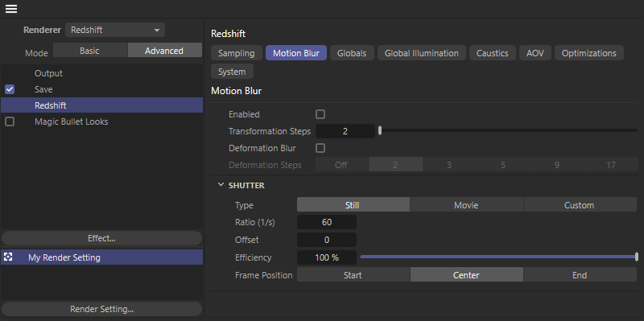The width and height of the screenshot is (644, 321).
Task: Switch to the Sampling tab
Action: (237, 53)
